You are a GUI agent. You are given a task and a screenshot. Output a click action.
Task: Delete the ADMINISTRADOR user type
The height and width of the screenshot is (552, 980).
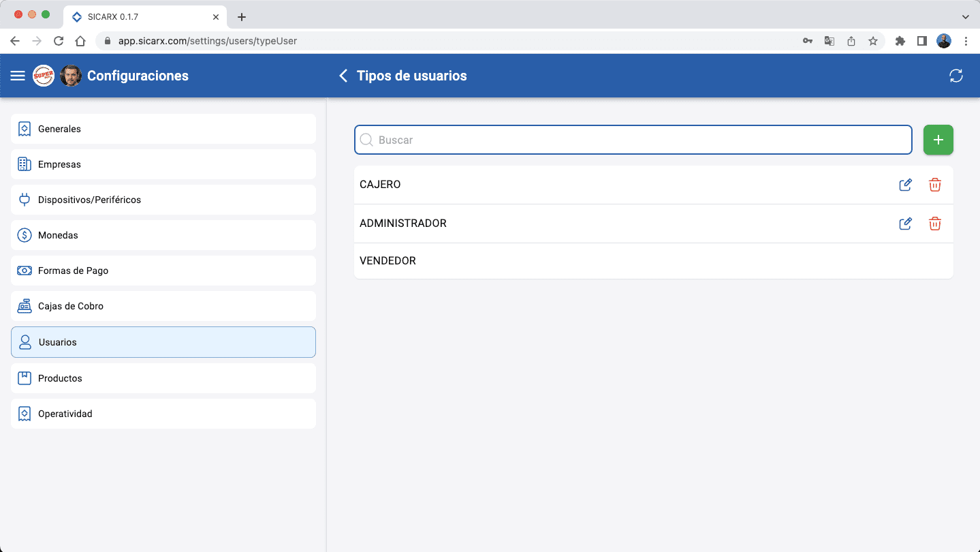click(x=935, y=224)
